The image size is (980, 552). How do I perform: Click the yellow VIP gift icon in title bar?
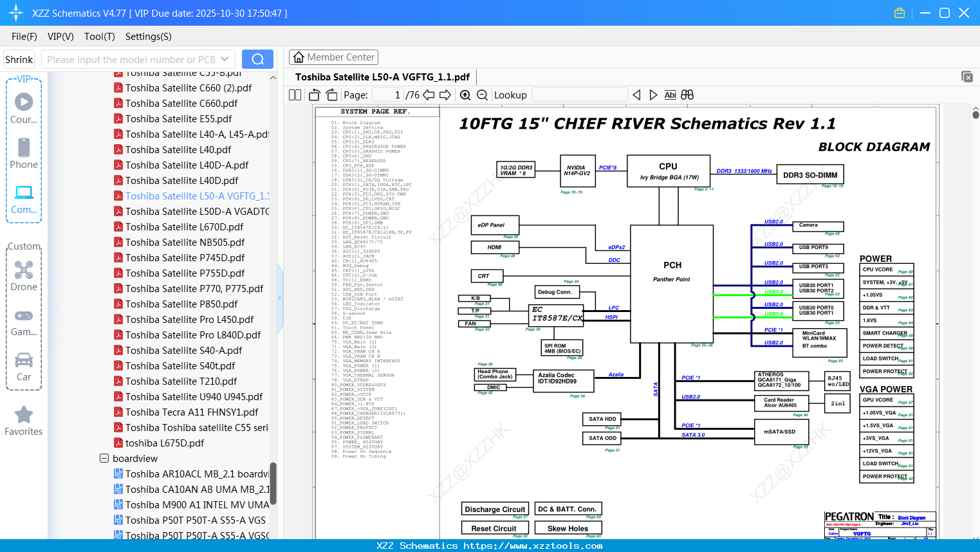pos(900,13)
